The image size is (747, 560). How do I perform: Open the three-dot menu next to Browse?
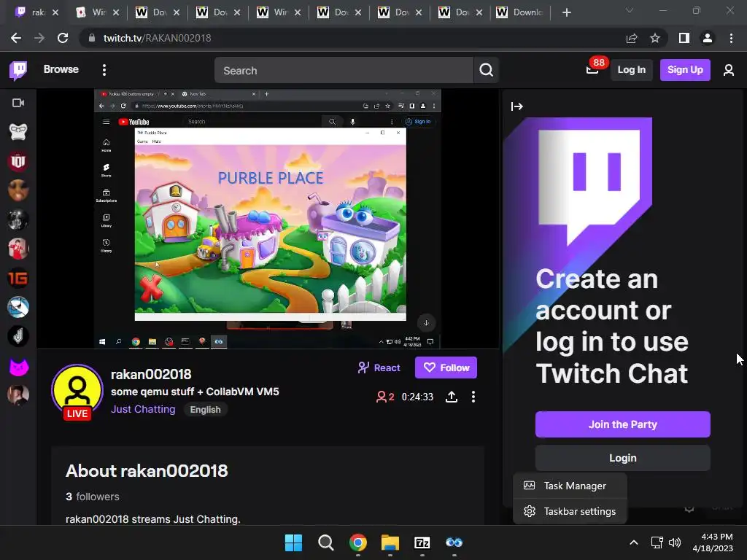pos(104,70)
